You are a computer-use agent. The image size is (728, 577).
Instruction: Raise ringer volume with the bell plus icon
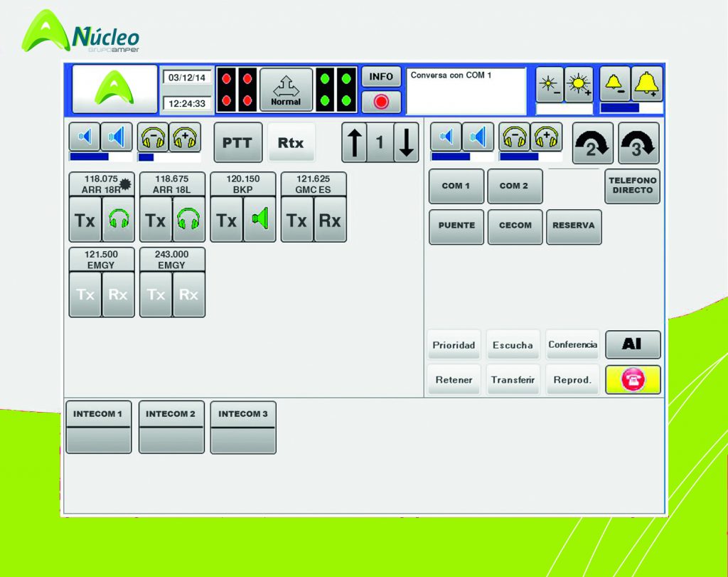[x=647, y=85]
